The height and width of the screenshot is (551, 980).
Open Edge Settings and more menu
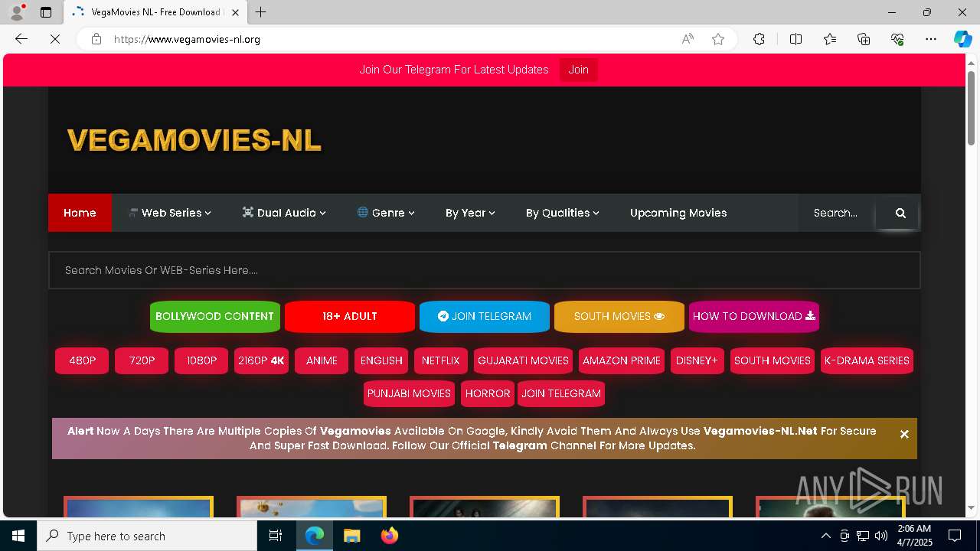point(931,39)
